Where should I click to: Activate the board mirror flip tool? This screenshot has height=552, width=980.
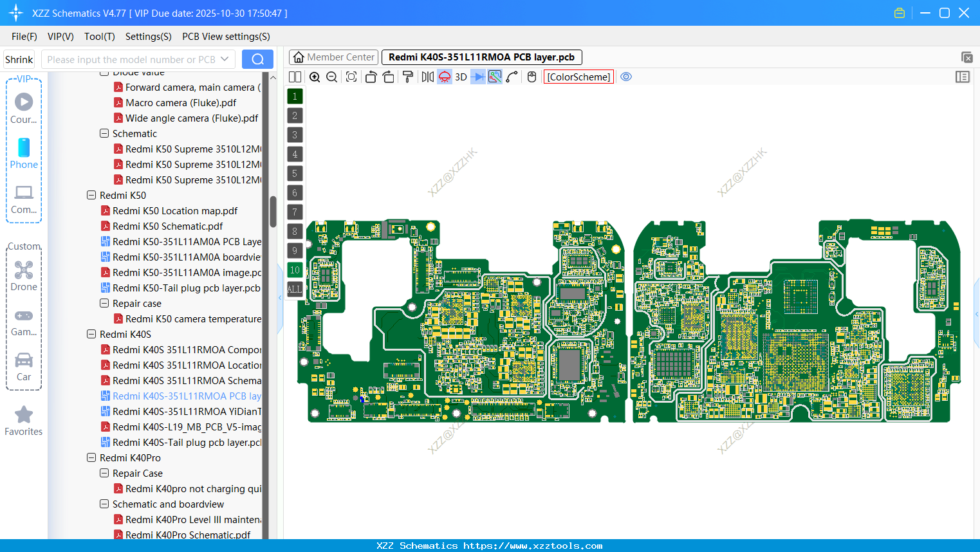(x=428, y=77)
